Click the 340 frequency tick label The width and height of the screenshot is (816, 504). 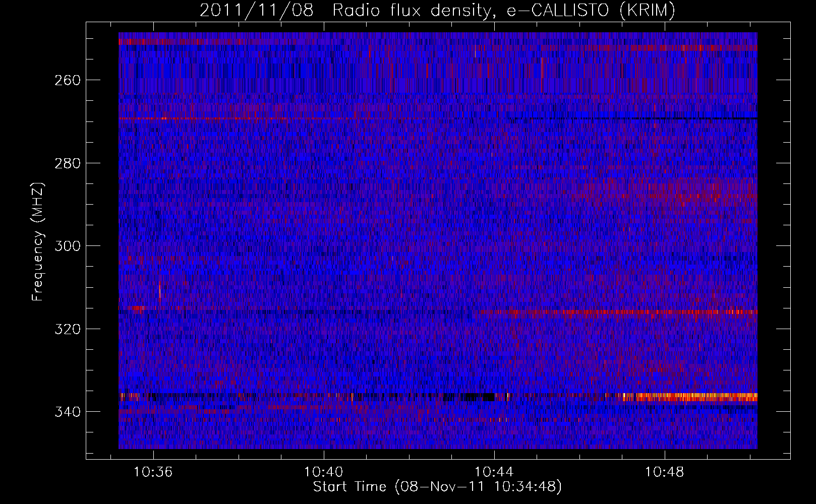[68, 412]
